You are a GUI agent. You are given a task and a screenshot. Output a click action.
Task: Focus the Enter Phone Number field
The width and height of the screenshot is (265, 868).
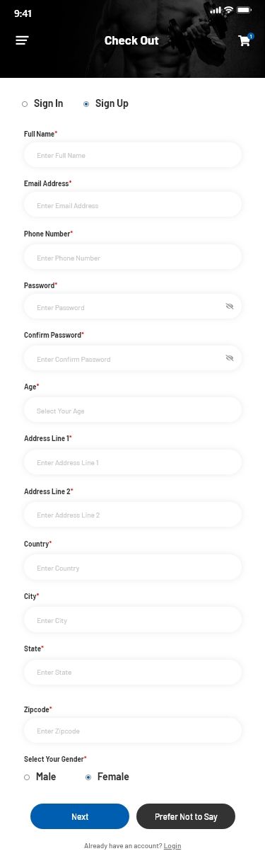[x=133, y=258]
